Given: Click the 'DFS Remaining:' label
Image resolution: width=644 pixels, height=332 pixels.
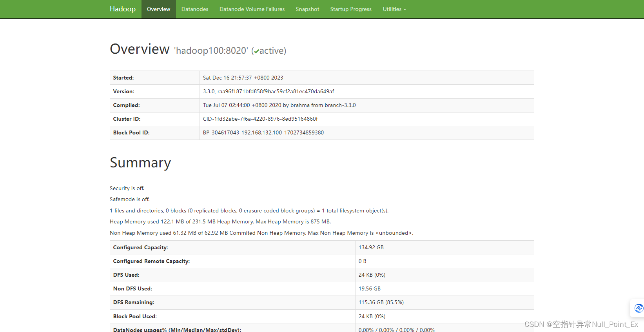Looking at the screenshot, I should [x=134, y=302].
